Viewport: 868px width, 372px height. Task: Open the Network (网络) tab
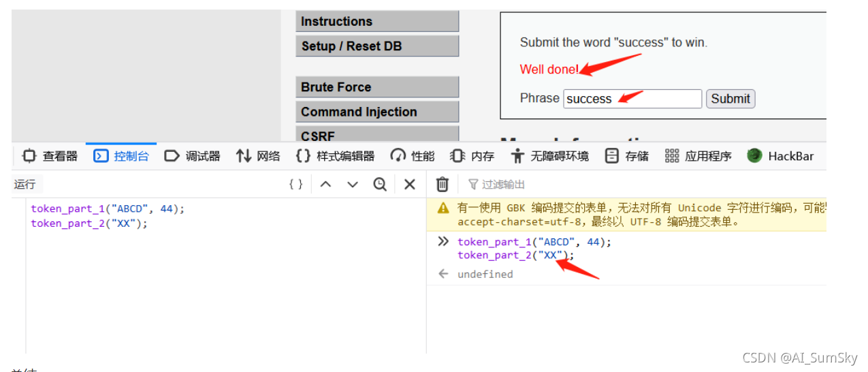(258, 156)
